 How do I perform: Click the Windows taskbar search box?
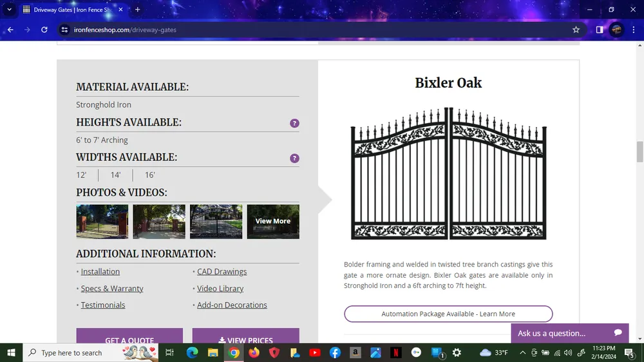71,352
